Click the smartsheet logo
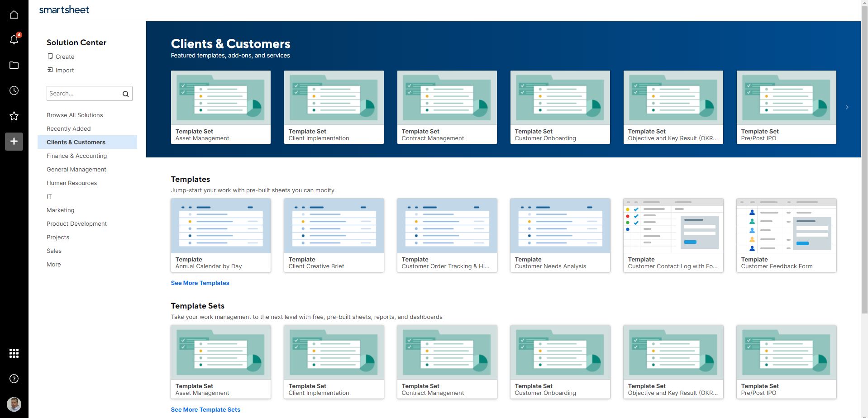The height and width of the screenshot is (418, 868). 64,9
